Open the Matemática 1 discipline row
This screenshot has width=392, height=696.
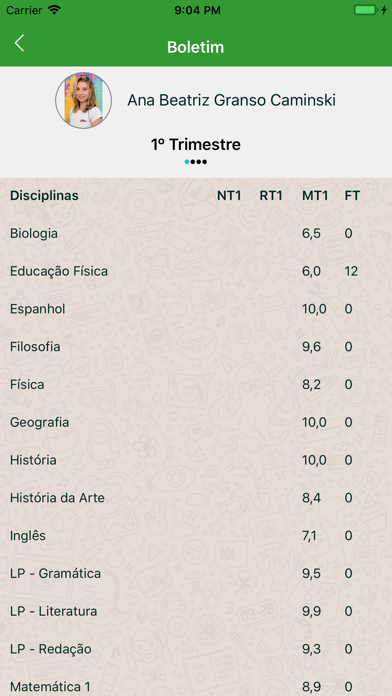(x=196, y=686)
